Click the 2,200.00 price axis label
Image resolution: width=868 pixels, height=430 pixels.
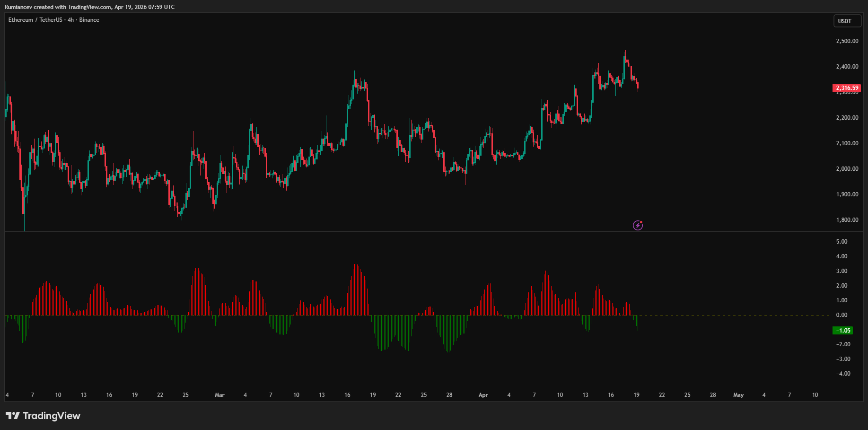pos(847,118)
